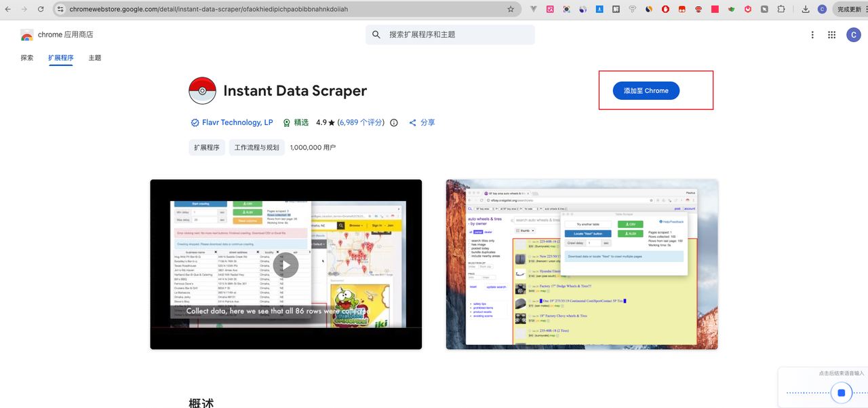
Task: Click the browser forward arrow
Action: pyautogui.click(x=24, y=10)
